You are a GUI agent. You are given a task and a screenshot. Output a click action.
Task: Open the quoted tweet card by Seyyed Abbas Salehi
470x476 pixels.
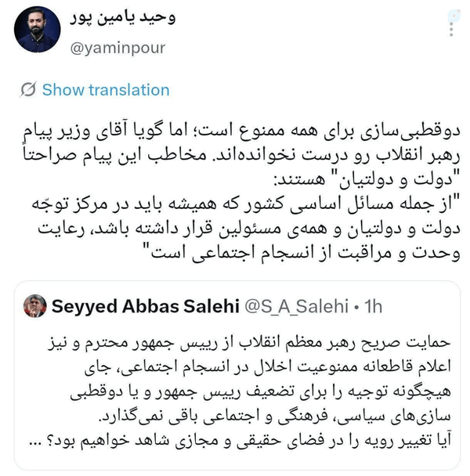click(x=237, y=376)
